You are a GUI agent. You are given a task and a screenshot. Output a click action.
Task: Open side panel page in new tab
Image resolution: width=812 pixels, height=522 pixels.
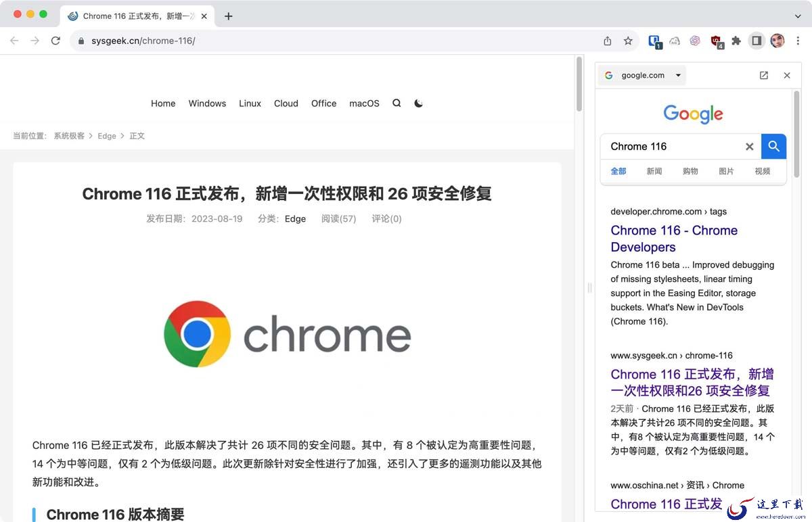[x=764, y=75]
